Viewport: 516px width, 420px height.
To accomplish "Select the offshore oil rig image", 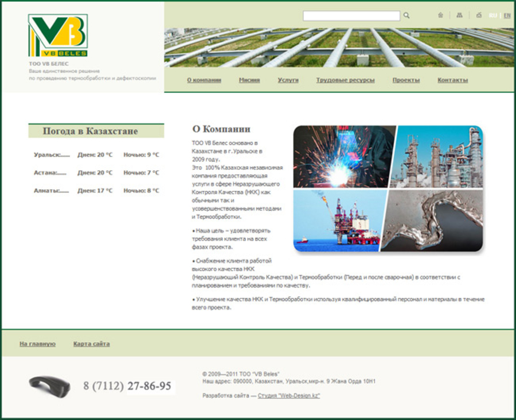I will point(340,222).
